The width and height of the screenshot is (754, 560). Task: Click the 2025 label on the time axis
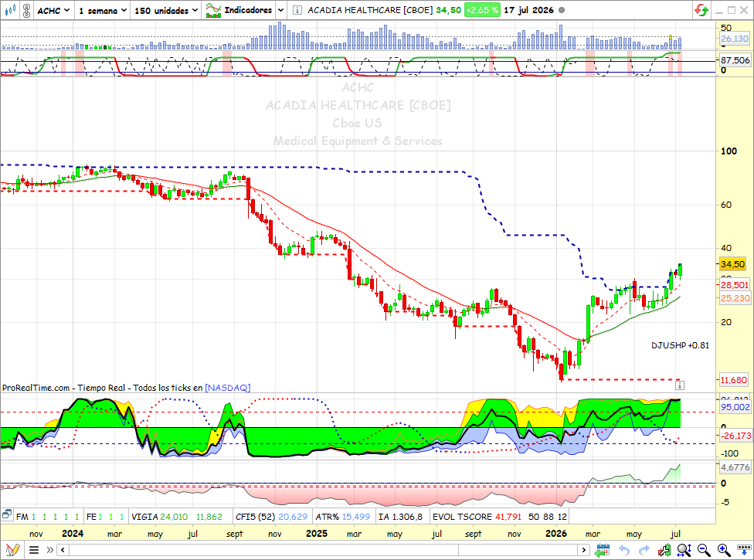point(317,534)
